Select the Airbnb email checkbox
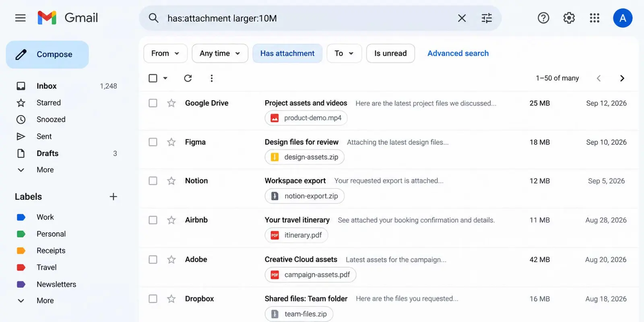Screen dimensions: 644x322 (x=153, y=220)
